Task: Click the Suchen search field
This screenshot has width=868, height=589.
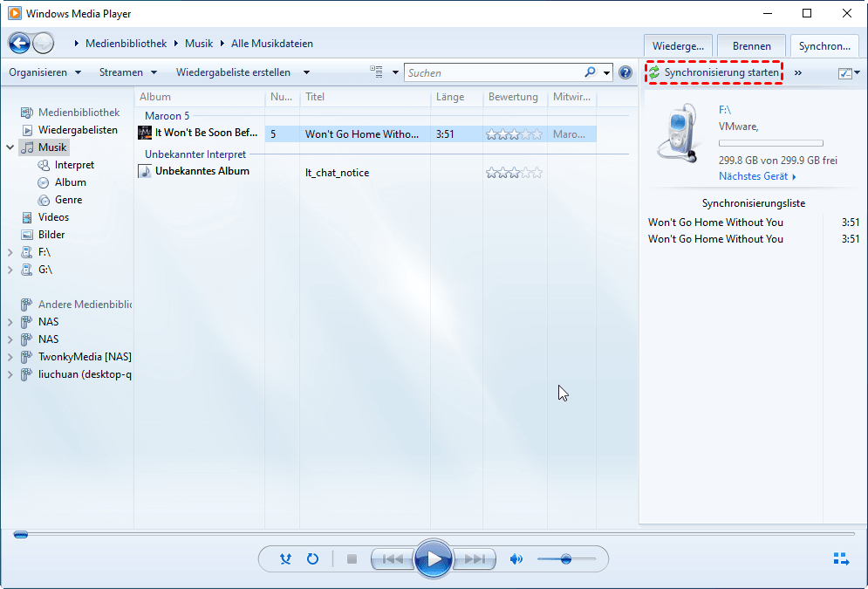Action: [x=495, y=72]
